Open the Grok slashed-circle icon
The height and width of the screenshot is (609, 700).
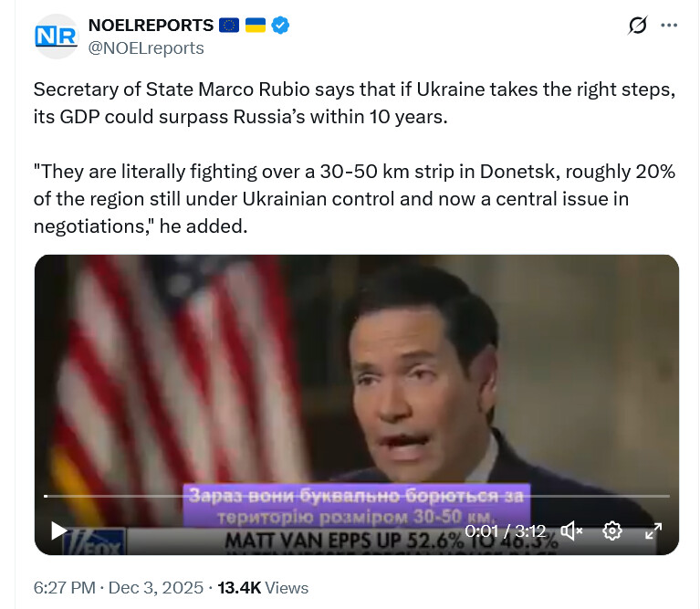638,26
